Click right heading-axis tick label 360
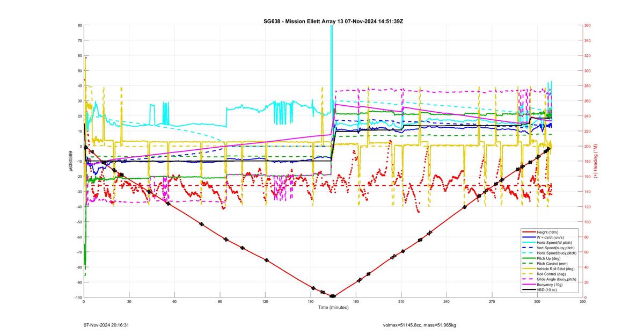 (588, 25)
